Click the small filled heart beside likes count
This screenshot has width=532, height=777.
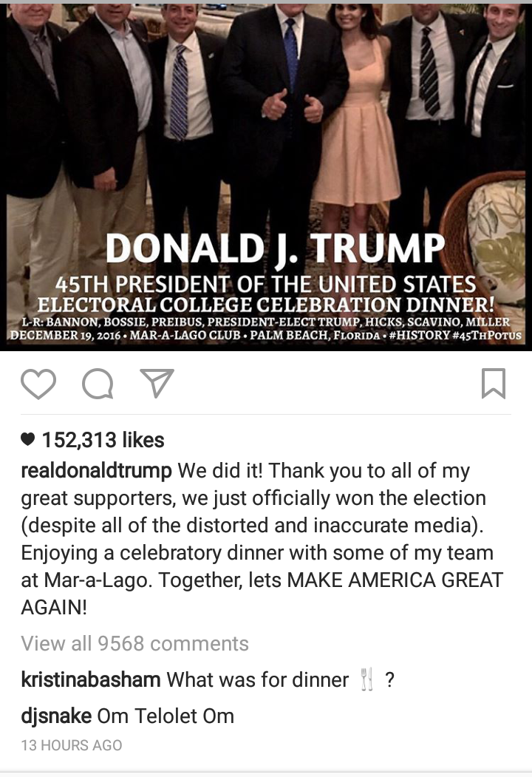(28, 439)
